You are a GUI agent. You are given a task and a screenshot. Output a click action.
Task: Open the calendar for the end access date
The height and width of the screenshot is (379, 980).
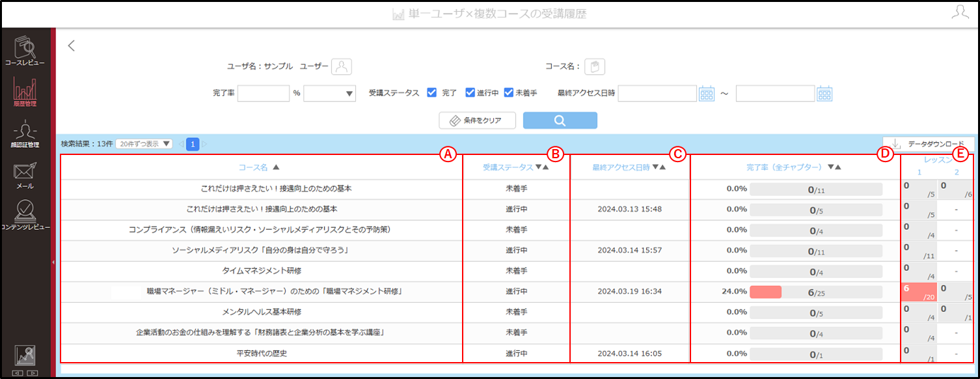pos(824,94)
